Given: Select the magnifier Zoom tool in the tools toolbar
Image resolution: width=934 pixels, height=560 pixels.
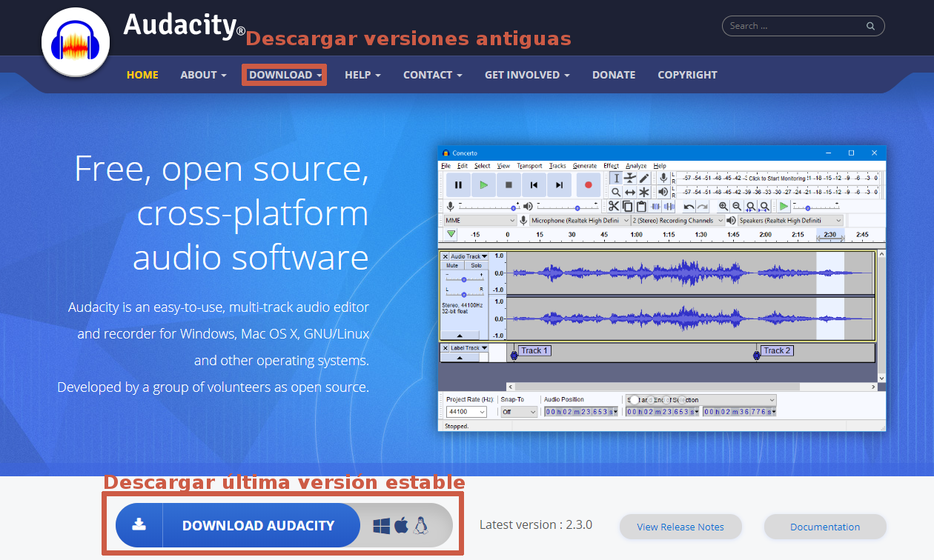Looking at the screenshot, I should click(x=616, y=192).
